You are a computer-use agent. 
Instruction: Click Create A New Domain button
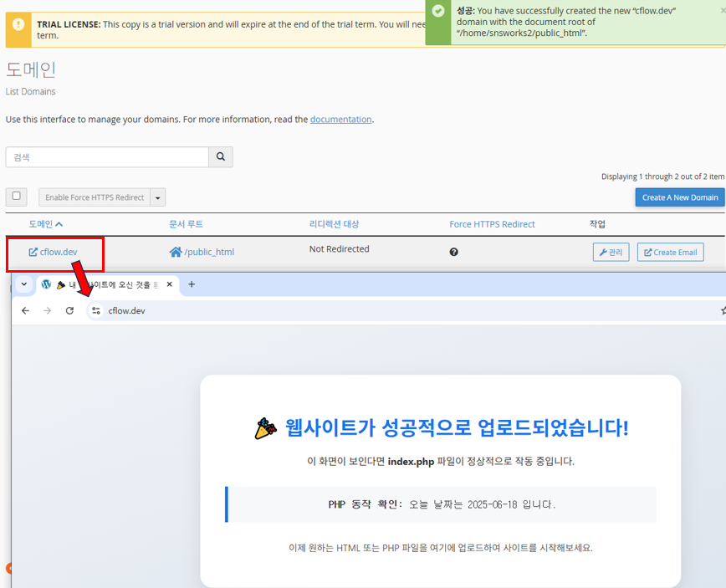coord(679,197)
